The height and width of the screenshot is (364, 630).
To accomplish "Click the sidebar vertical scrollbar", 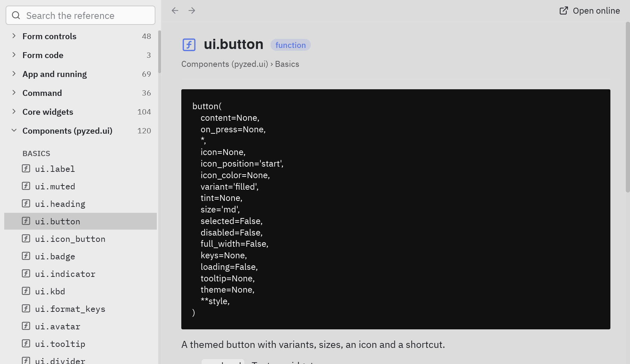I will click(159, 52).
